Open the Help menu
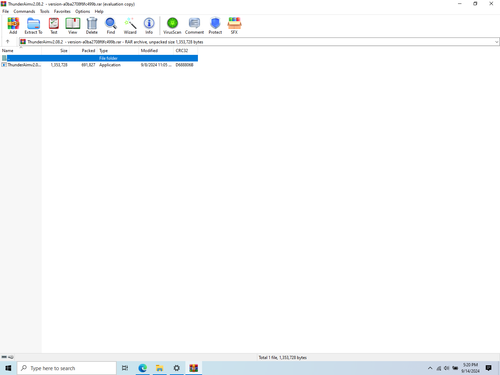500x375 pixels. tap(99, 11)
